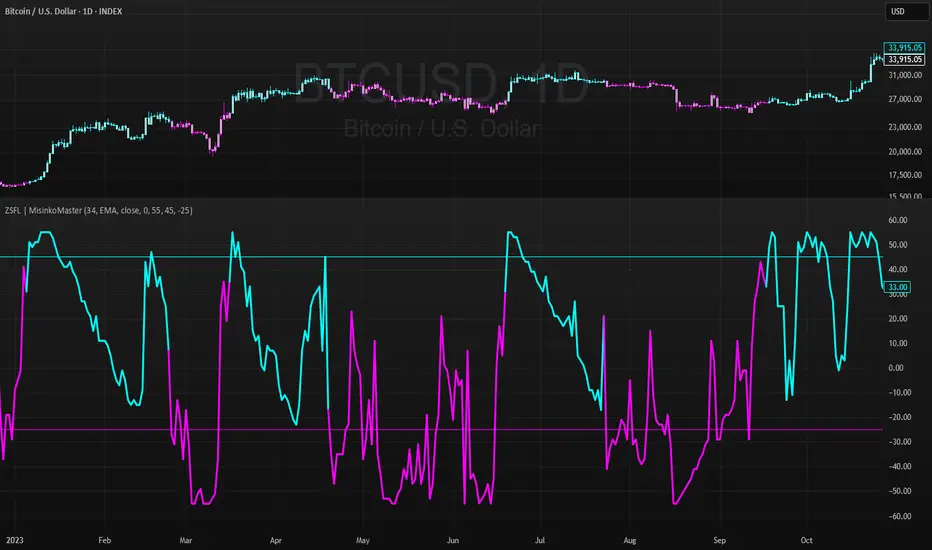Click the Jul time axis label
This screenshot has width=932, height=550.
click(x=540, y=540)
